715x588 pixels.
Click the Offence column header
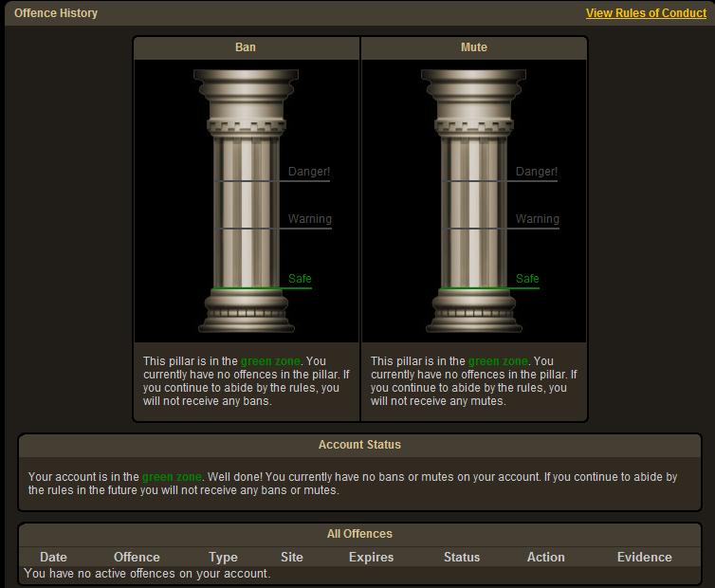pos(137,558)
